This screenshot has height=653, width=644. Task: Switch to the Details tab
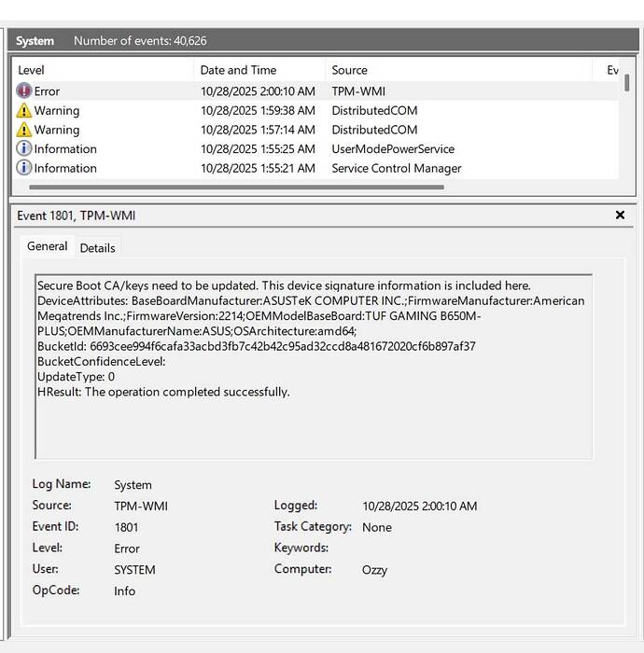click(x=97, y=247)
